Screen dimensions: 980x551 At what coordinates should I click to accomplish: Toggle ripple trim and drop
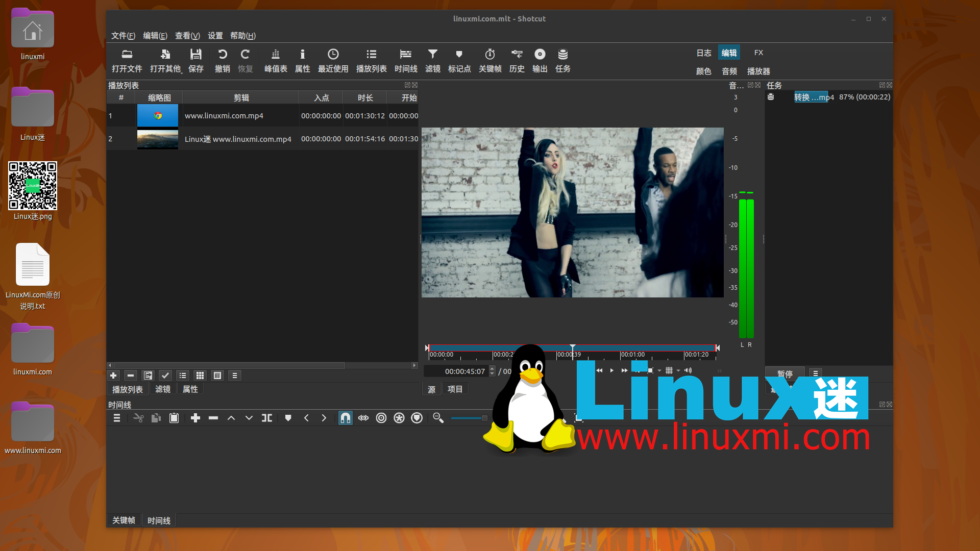[x=381, y=418]
